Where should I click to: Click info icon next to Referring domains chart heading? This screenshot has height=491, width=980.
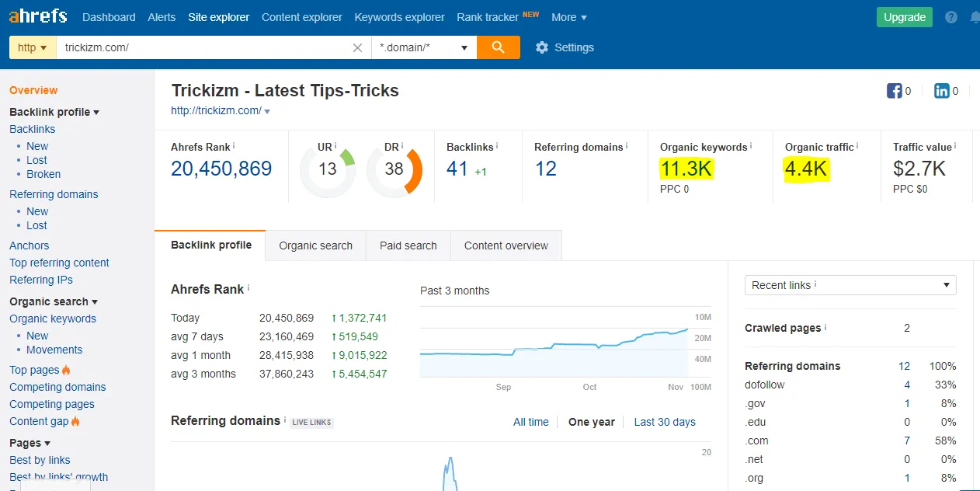tap(285, 420)
